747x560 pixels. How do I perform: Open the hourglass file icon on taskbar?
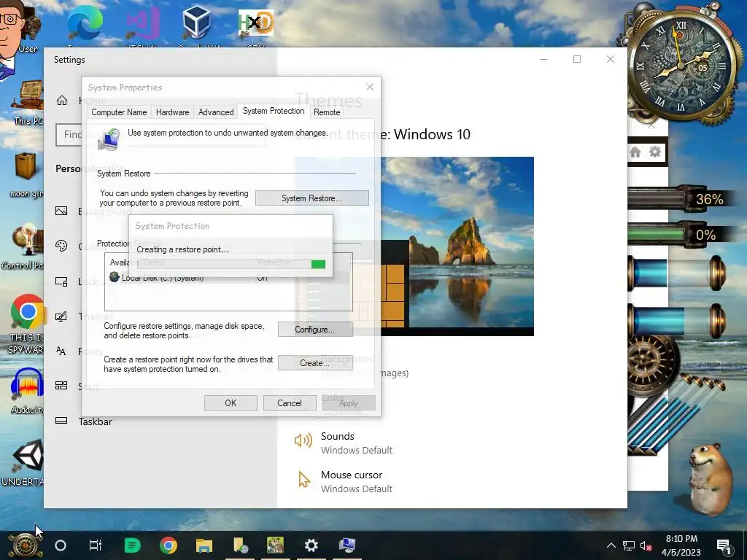tap(240, 545)
